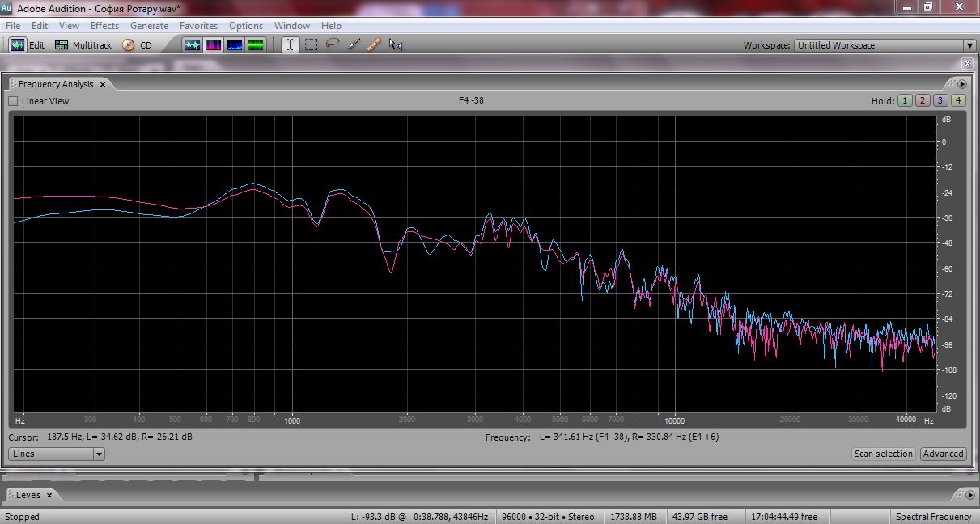
Task: Open Frequency Analysis panel options menu
Action: [x=962, y=84]
